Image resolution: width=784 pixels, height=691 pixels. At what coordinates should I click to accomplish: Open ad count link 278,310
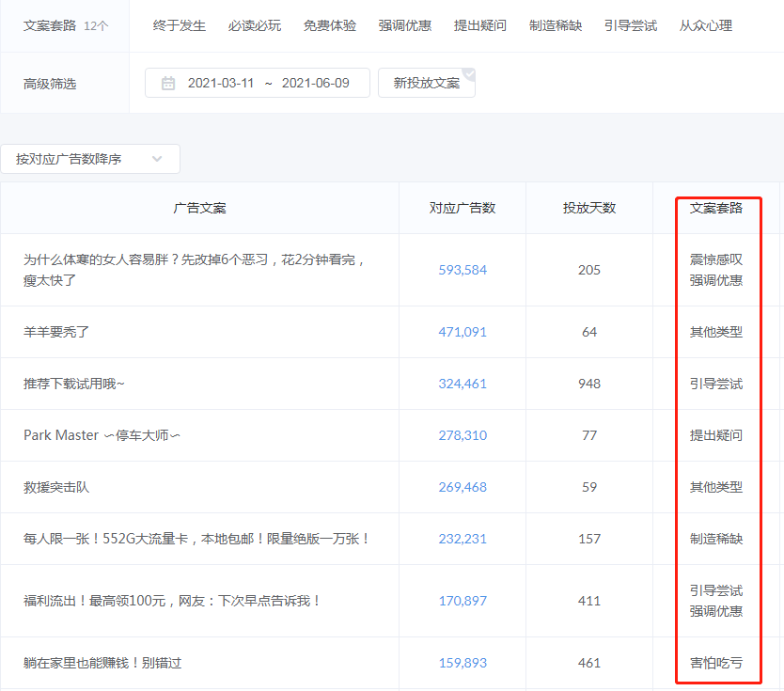tap(463, 435)
